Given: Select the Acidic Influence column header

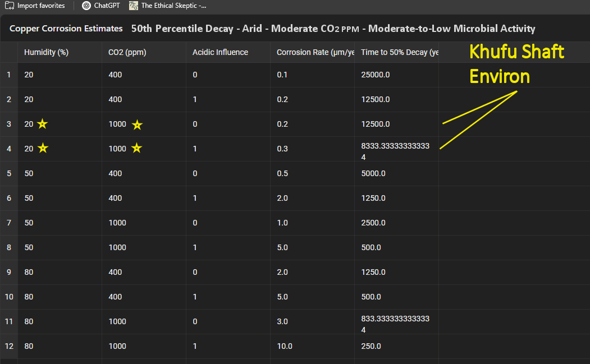Looking at the screenshot, I should (x=220, y=52).
